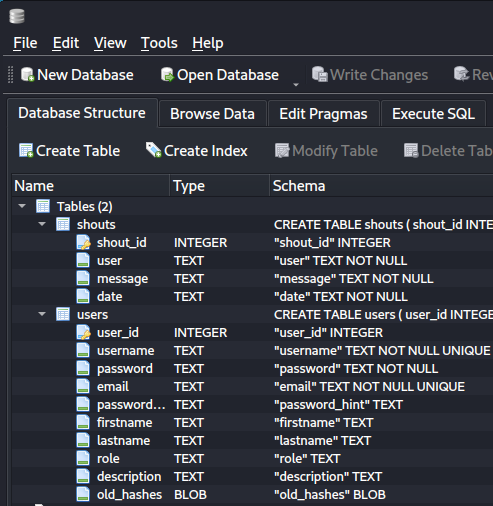Viewport: 493px width, 506px height.
Task: Open the Open Database dropdown arrow
Action: tap(296, 85)
